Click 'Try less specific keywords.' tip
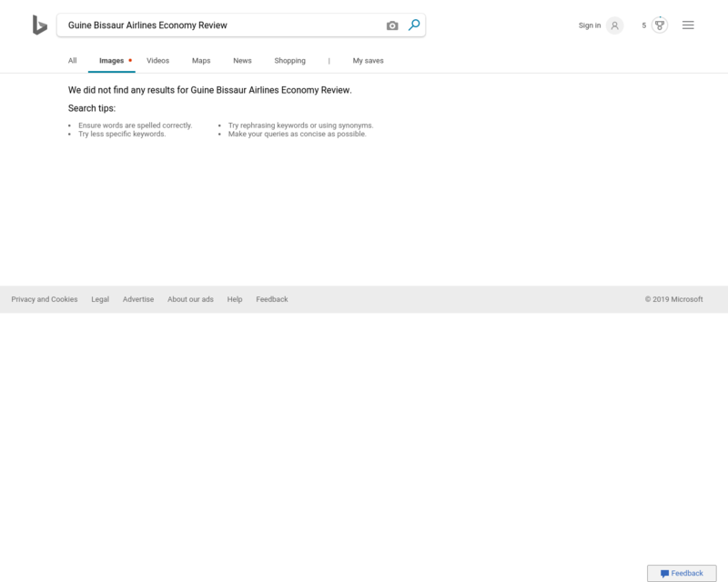The width and height of the screenshot is (728, 582). [x=122, y=134]
